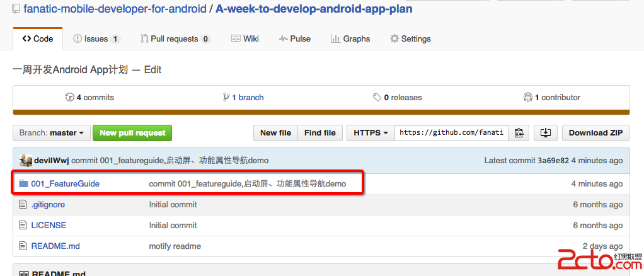Screen dimensions: 644x276
Task: Click the releases tag icon
Action: tap(377, 97)
